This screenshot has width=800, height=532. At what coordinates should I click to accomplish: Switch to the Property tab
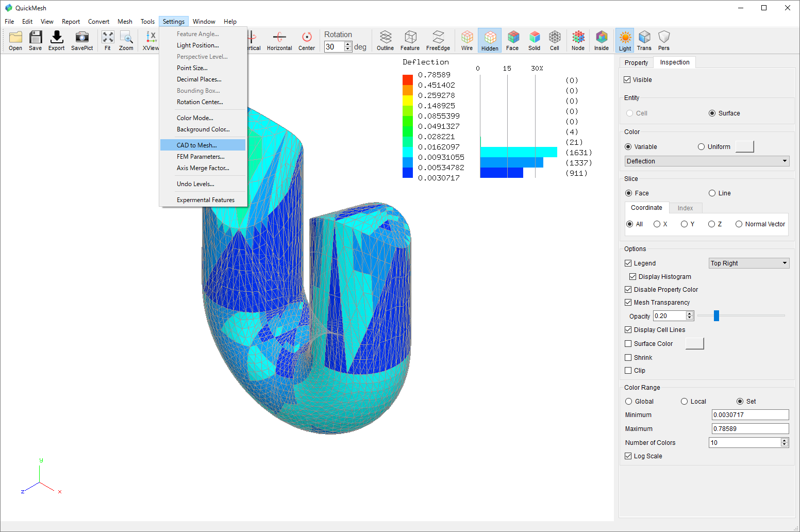[x=636, y=63]
